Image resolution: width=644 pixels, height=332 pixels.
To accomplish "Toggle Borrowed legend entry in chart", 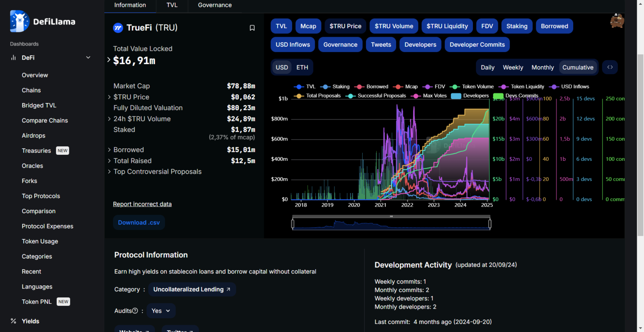I will (x=371, y=87).
